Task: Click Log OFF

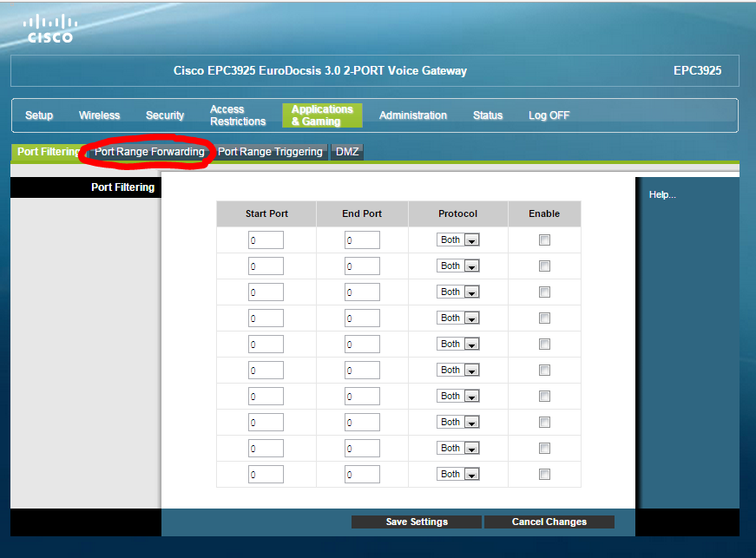Action: click(x=549, y=115)
